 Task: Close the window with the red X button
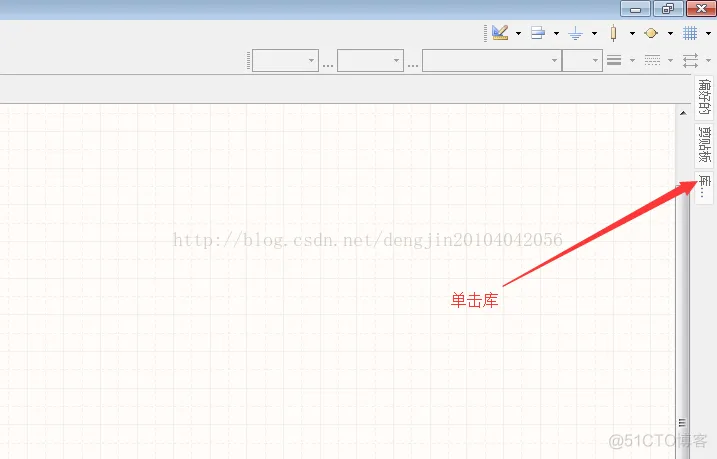[x=701, y=9]
